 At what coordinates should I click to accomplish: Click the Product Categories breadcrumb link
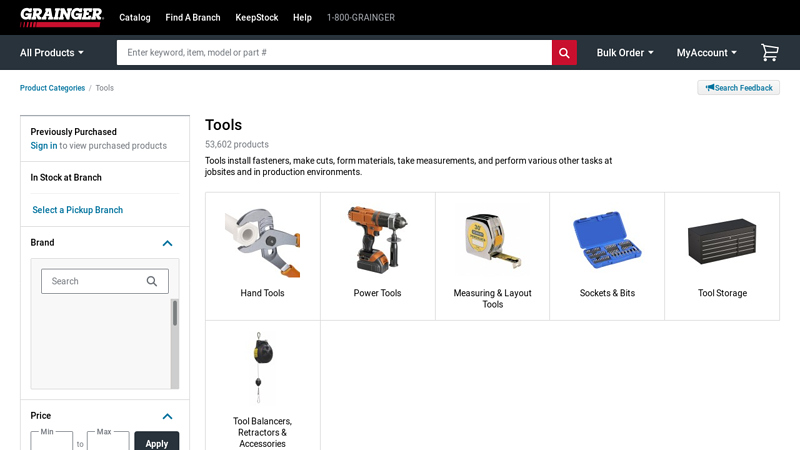[53, 88]
